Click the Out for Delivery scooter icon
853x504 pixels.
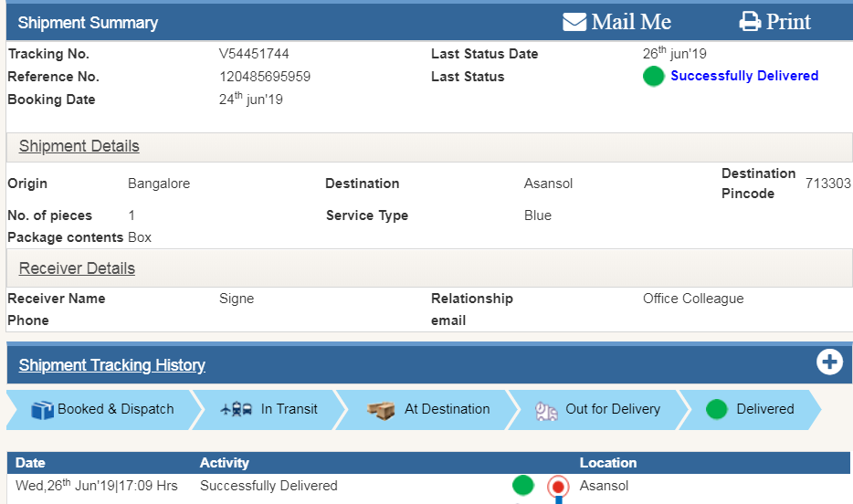(x=547, y=410)
